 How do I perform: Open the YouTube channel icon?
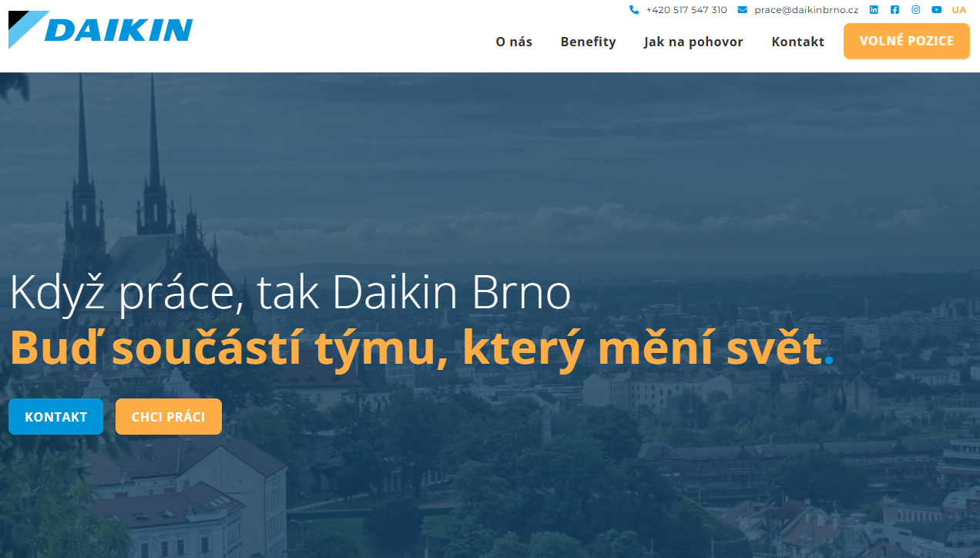936,10
